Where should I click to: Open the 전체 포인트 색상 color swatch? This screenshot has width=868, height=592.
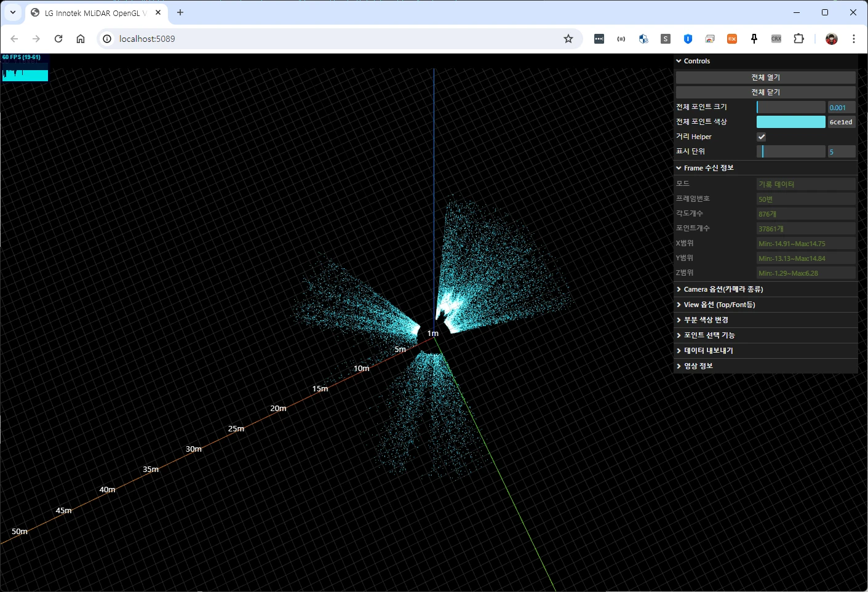[x=791, y=122]
